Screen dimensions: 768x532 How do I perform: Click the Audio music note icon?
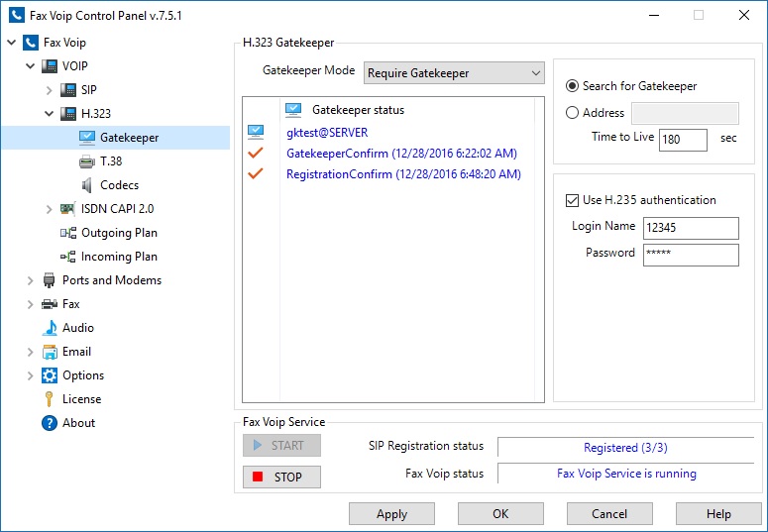tap(50, 328)
